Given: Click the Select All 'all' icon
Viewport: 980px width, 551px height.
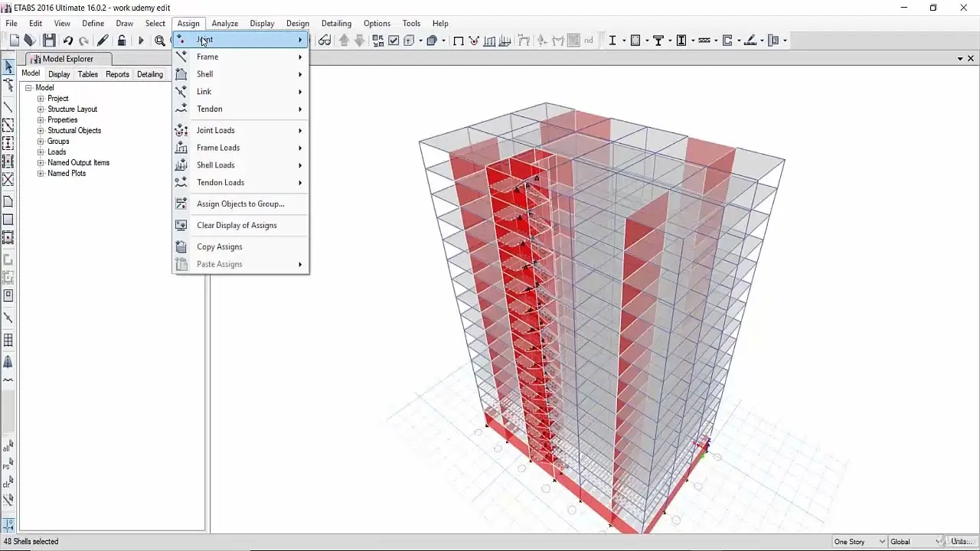Looking at the screenshot, I should (8, 446).
